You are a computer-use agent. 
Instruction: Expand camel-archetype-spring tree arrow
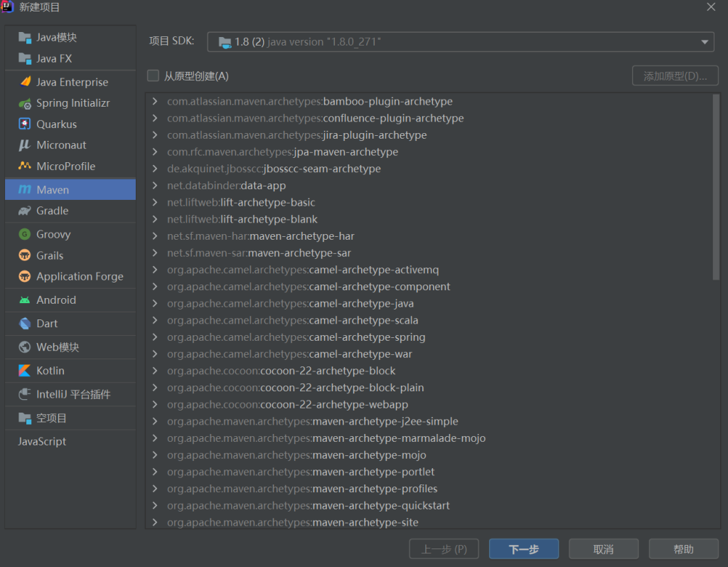click(x=156, y=337)
